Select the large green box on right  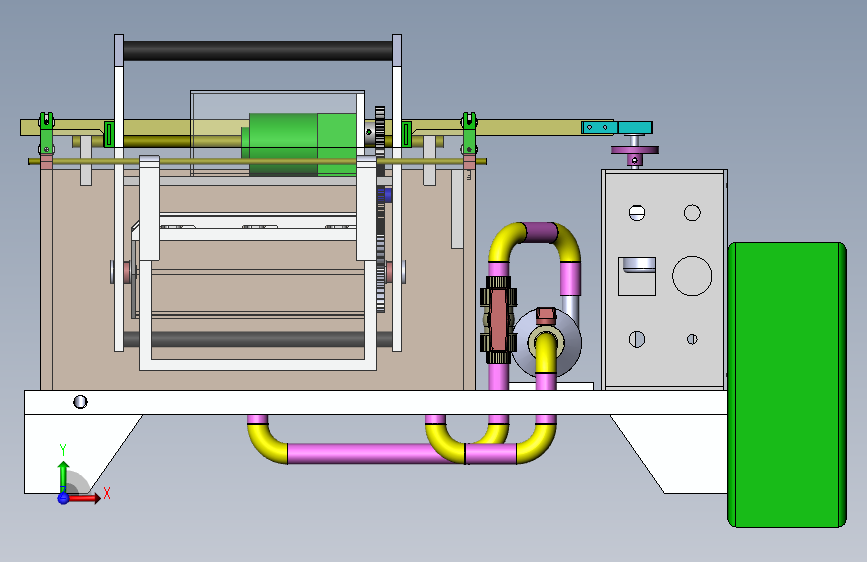coord(787,384)
